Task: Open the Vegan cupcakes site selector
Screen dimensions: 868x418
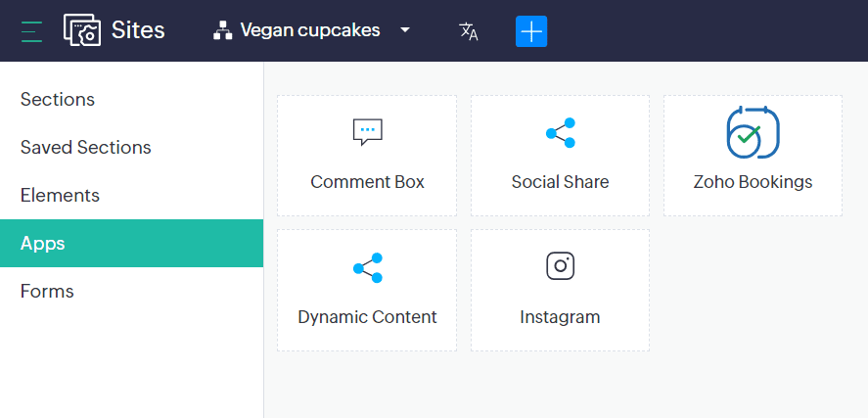Action: (x=310, y=30)
